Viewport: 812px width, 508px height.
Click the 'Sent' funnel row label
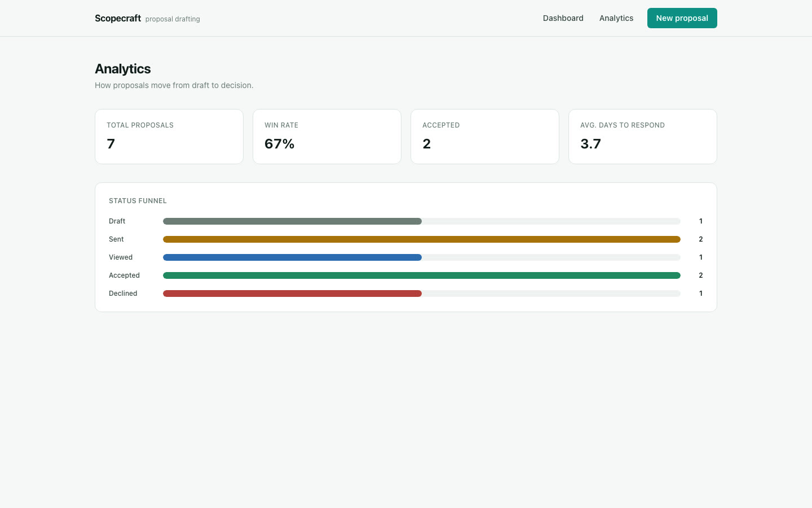click(116, 239)
